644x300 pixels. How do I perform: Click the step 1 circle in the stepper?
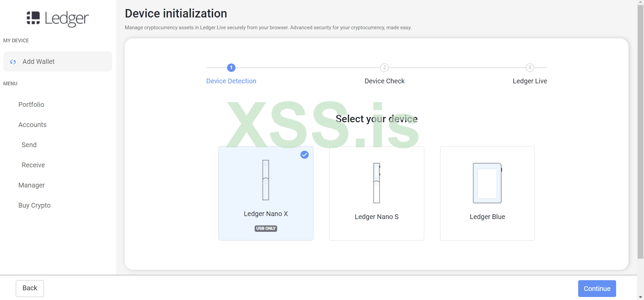231,68
